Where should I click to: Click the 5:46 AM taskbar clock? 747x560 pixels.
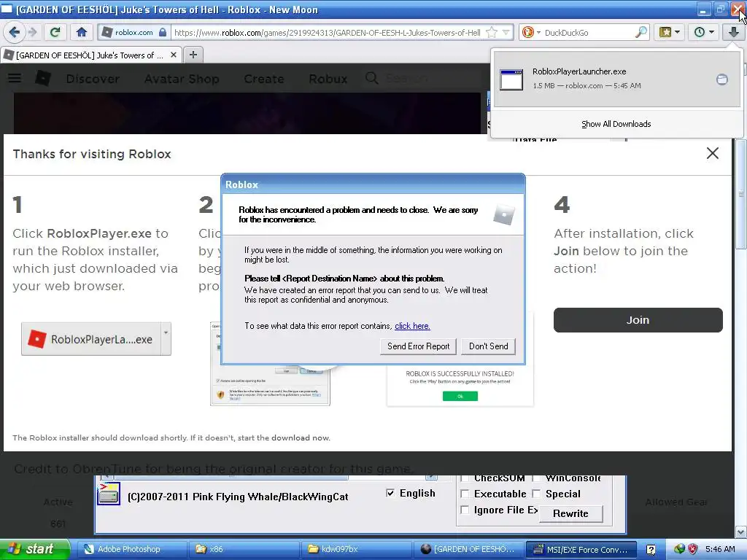[720, 549]
